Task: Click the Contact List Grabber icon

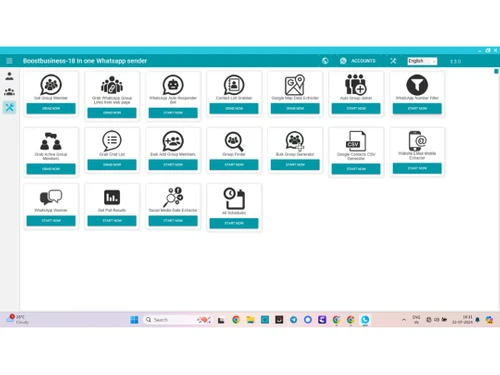Action: pos(234,85)
